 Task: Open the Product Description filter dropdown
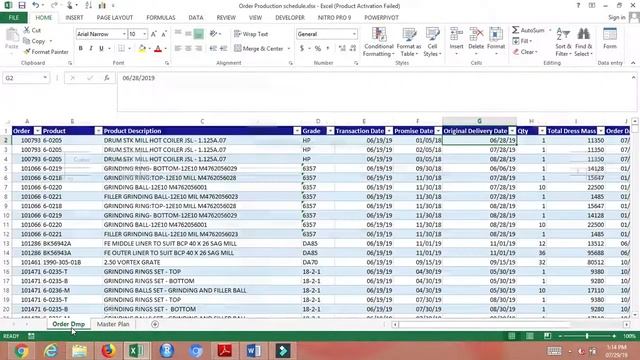tap(297, 131)
